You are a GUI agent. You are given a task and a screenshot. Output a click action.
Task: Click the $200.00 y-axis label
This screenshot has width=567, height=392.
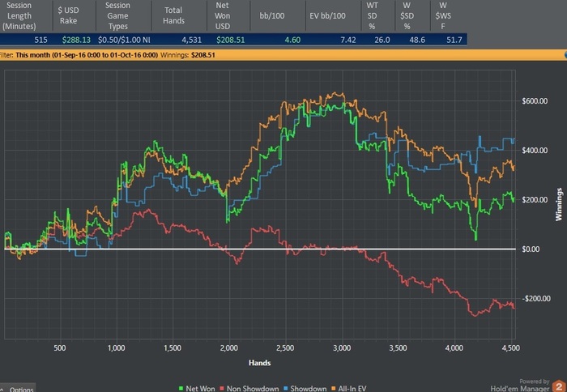point(535,199)
